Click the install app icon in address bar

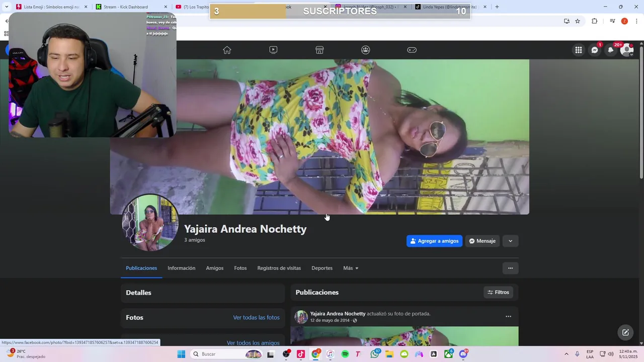pos(567,21)
